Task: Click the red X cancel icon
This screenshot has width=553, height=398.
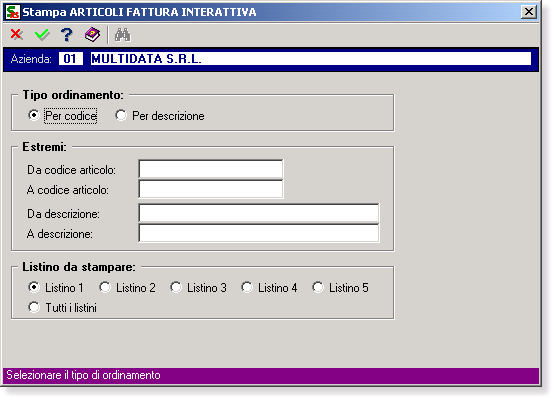Action: coord(17,35)
